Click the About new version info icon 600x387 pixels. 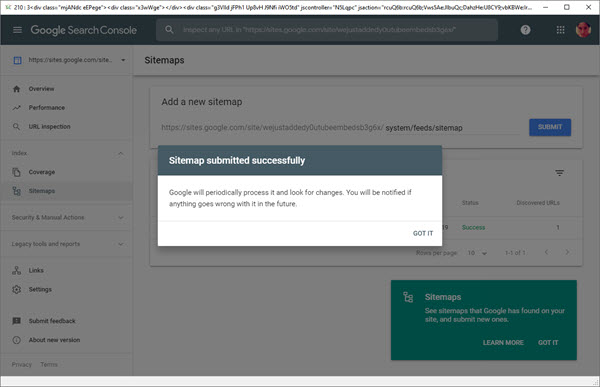(x=16, y=340)
